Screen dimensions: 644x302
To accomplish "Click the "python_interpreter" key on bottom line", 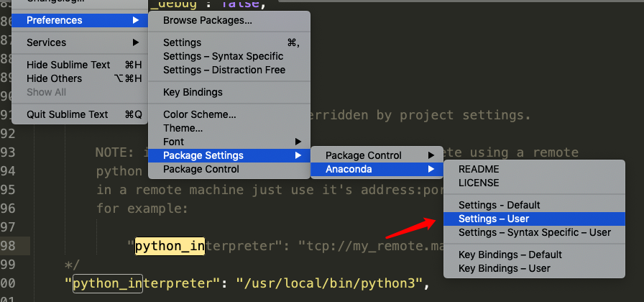I will click(143, 283).
